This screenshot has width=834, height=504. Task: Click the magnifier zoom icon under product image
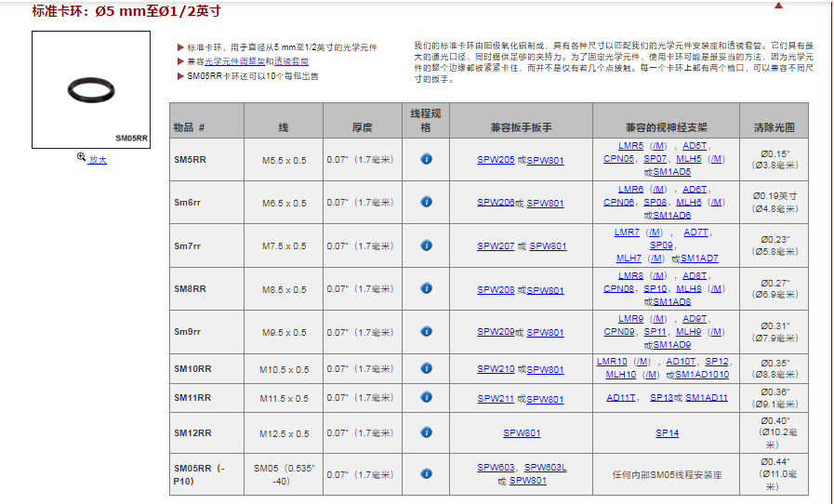82,159
